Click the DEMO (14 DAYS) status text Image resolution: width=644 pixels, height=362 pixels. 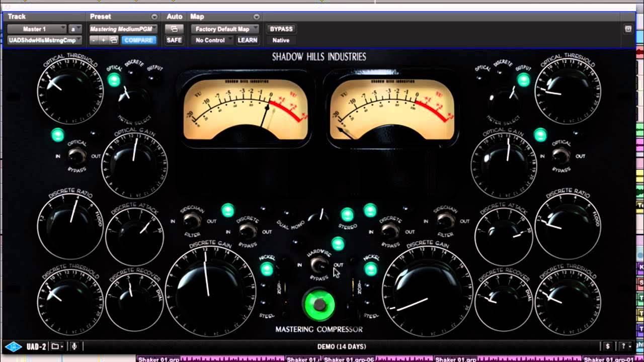click(342, 346)
